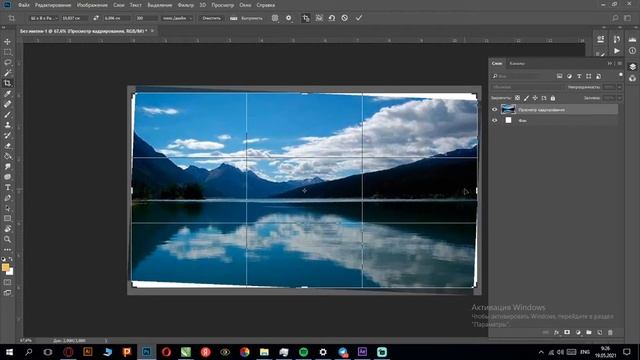640x360 pixels.
Task: Switch to the Каналы tab
Action: 517,63
